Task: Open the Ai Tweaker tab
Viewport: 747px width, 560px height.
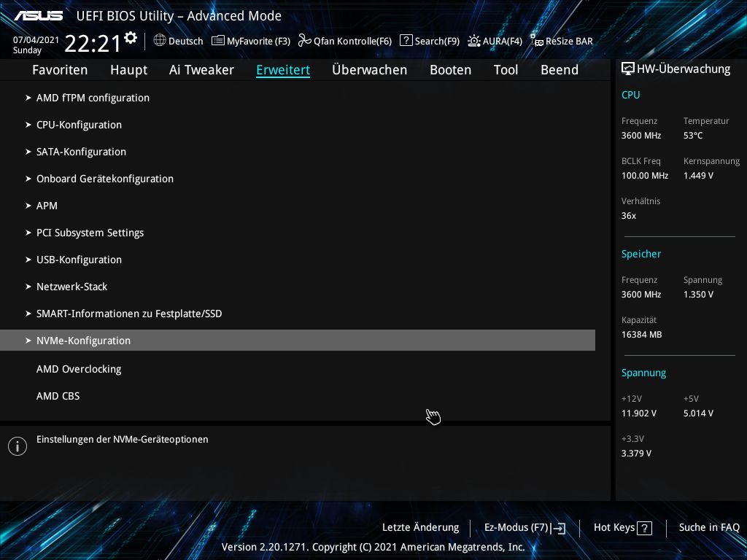Action: pos(201,70)
